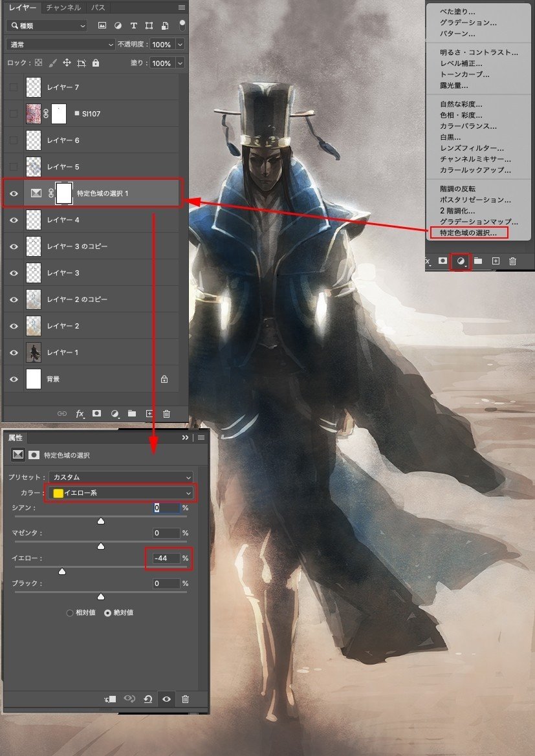
Task: Open the プリセット カスタム dropdown
Action: click(120, 477)
